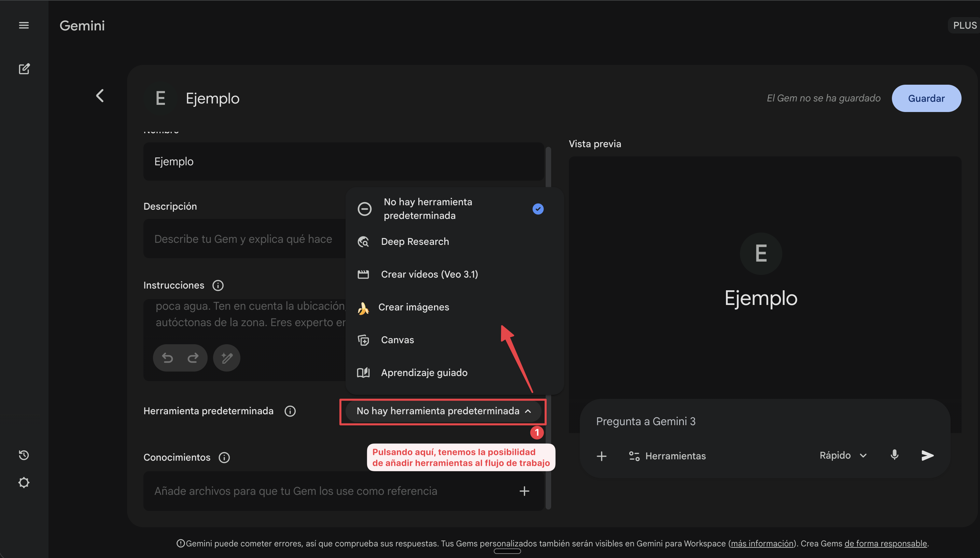This screenshot has width=980, height=558.
Task: Rewrite instructions with magic pencil
Action: 226,358
